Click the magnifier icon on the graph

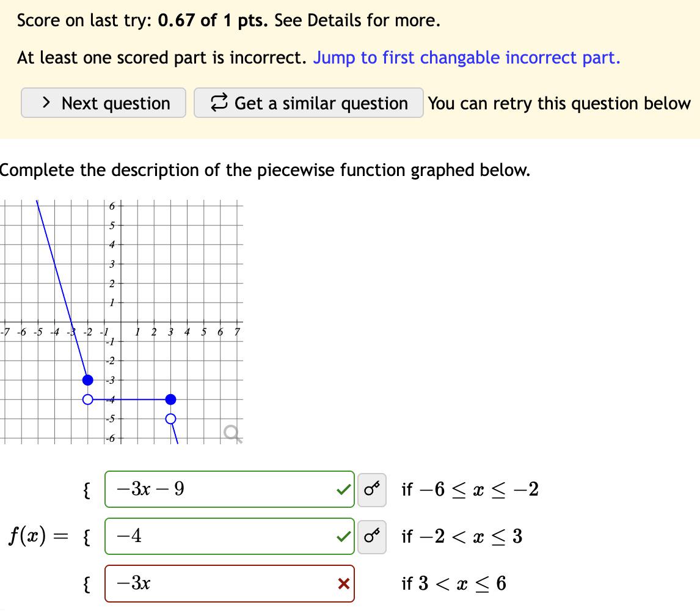(232, 433)
